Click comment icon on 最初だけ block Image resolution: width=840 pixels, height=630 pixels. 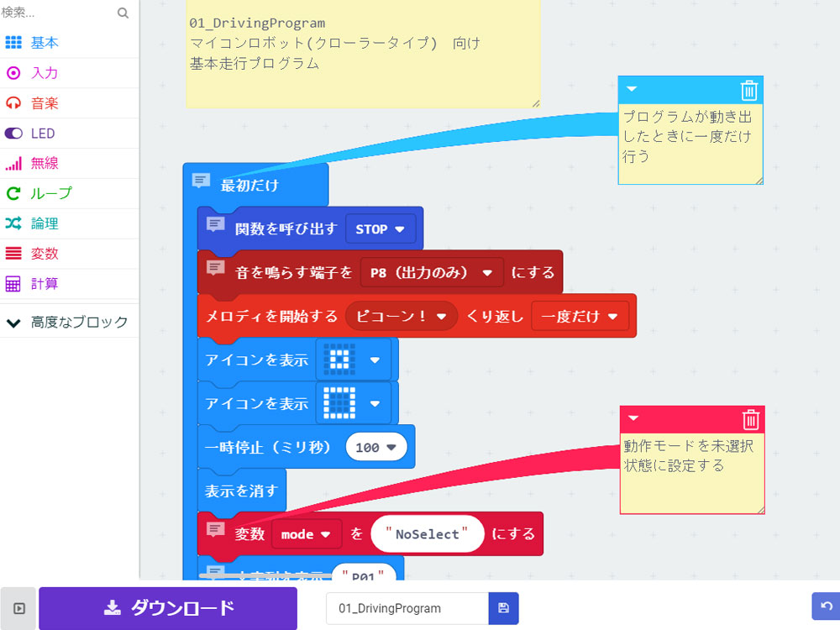click(201, 181)
